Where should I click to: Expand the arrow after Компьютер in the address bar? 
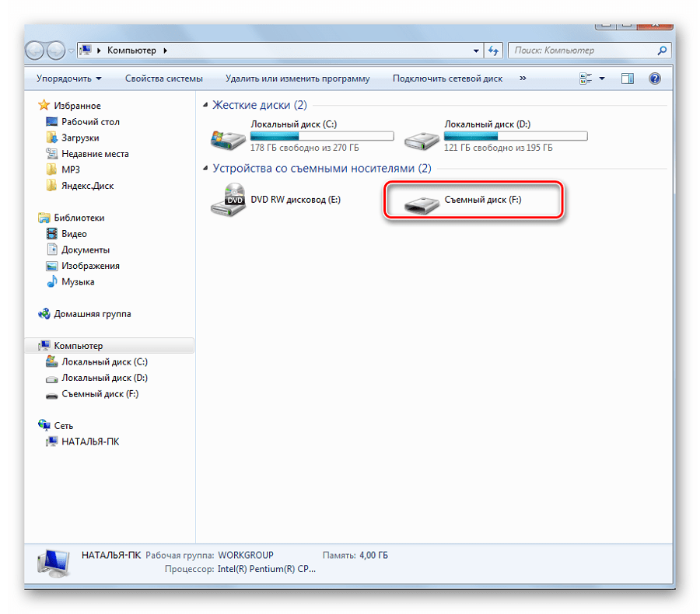tap(165, 51)
